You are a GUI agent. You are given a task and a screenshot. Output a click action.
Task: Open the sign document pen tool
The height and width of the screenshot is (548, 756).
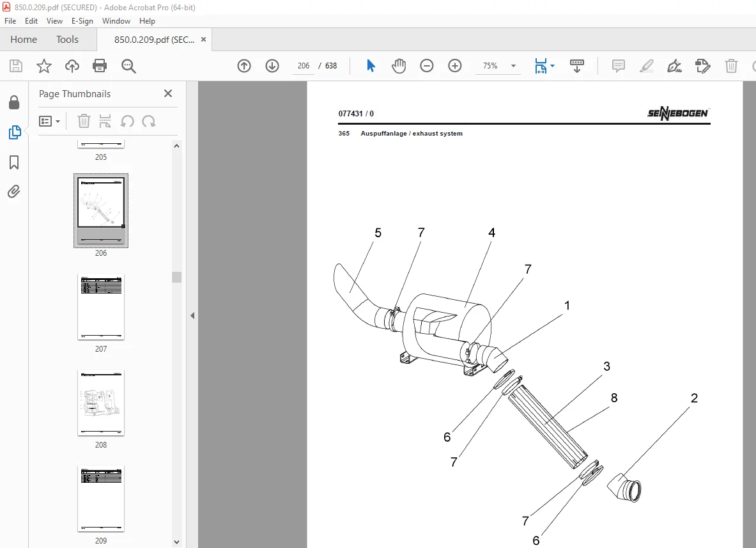coord(674,66)
